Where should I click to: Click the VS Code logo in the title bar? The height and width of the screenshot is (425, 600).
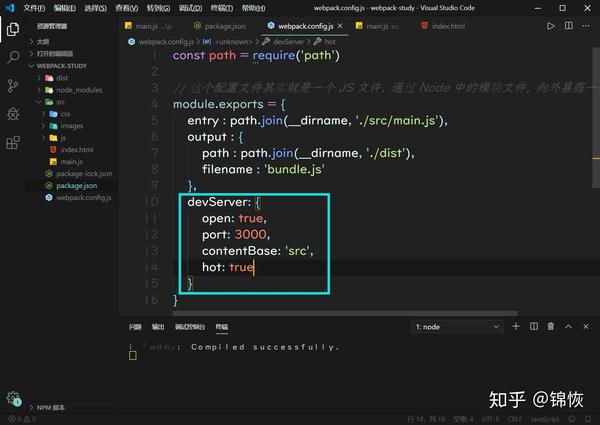(10, 8)
